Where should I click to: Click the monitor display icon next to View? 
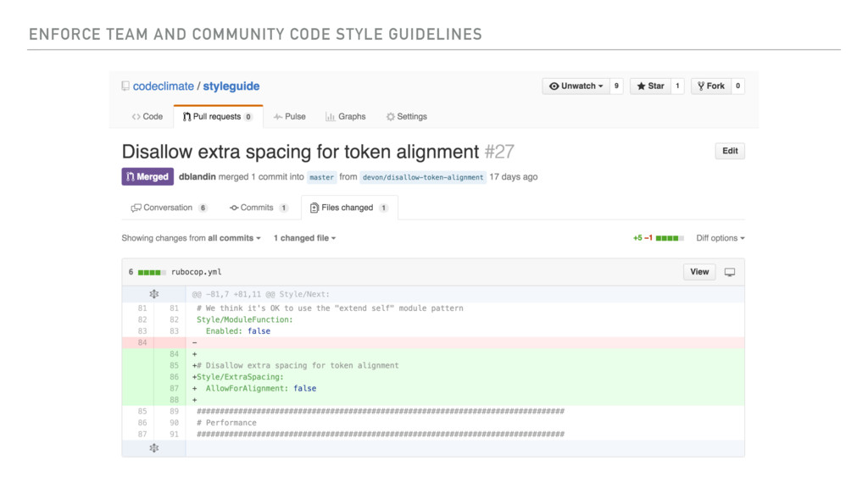tap(730, 272)
